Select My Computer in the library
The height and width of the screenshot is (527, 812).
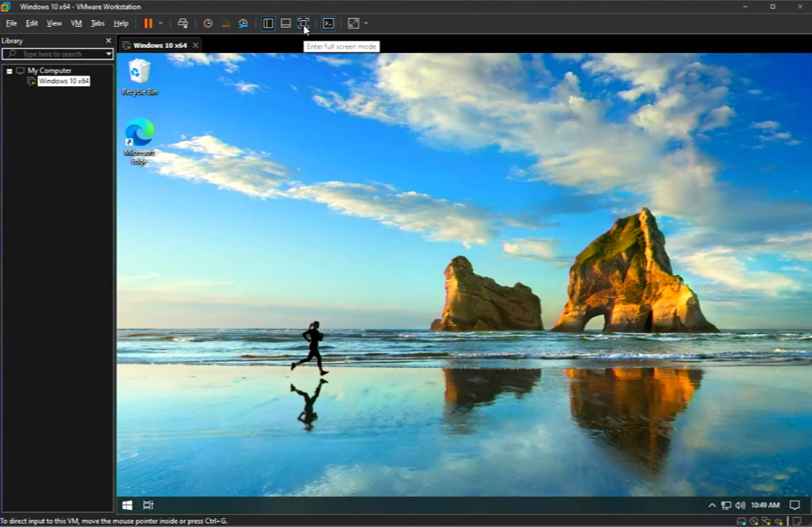49,70
